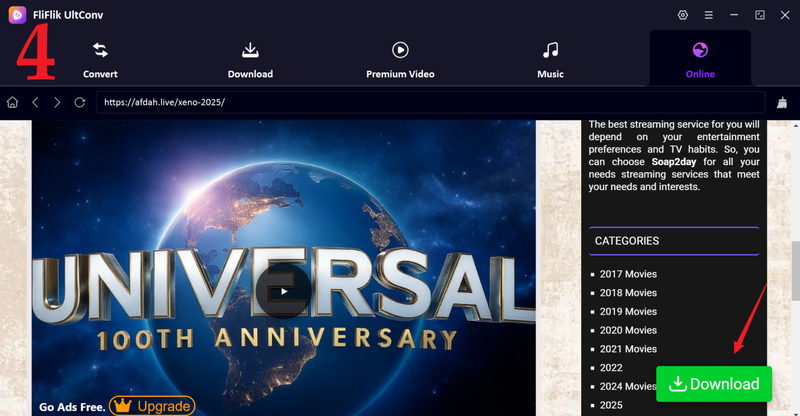The width and height of the screenshot is (800, 416).
Task: Open the 2019 Movies category
Action: tap(628, 311)
